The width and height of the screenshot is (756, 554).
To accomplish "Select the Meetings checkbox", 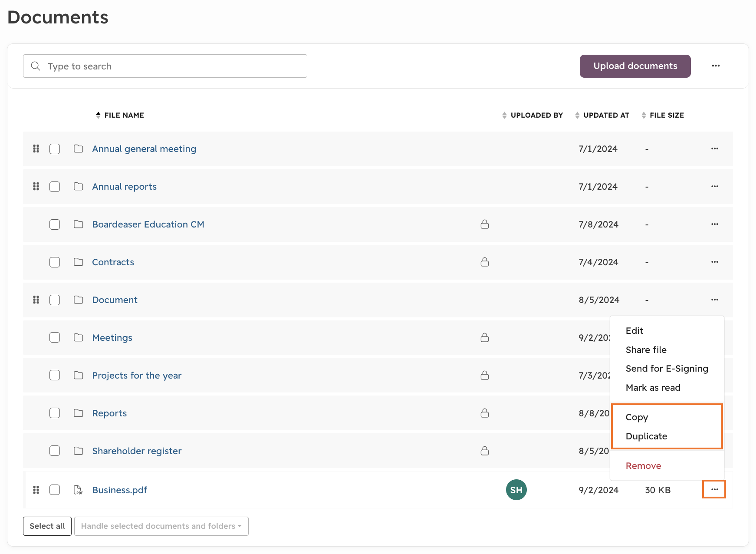I will click(55, 338).
